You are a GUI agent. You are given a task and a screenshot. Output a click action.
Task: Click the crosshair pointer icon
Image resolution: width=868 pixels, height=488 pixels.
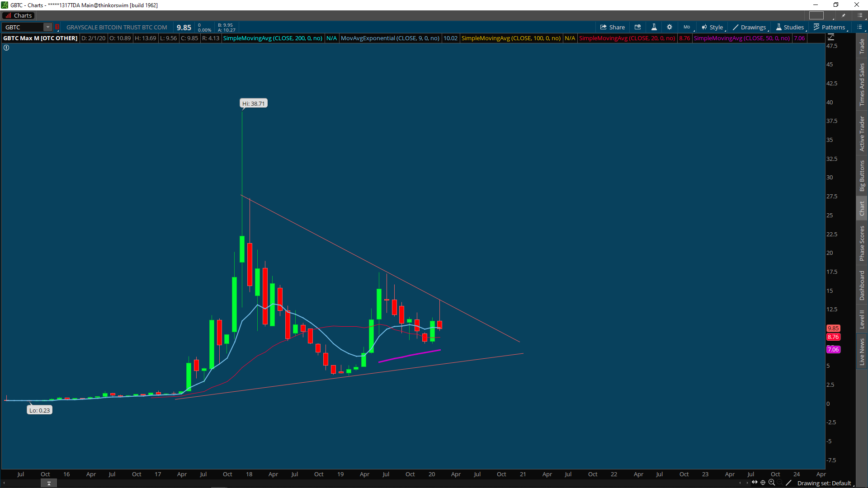tap(763, 483)
